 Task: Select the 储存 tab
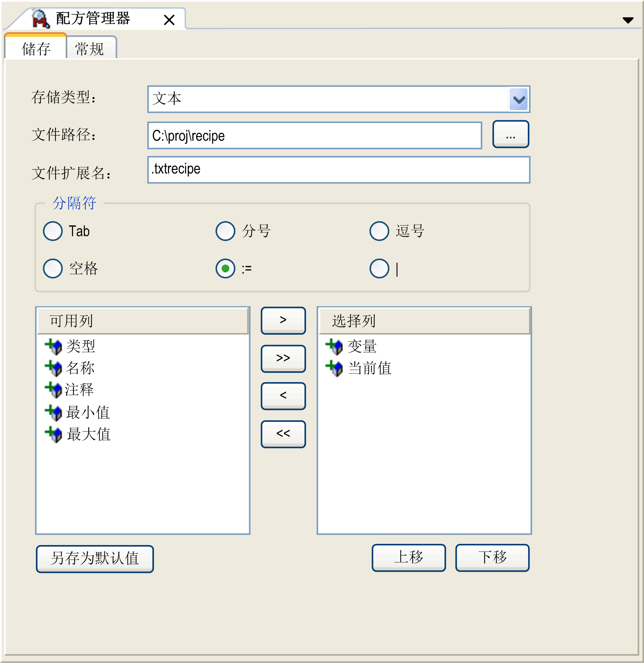[36, 49]
